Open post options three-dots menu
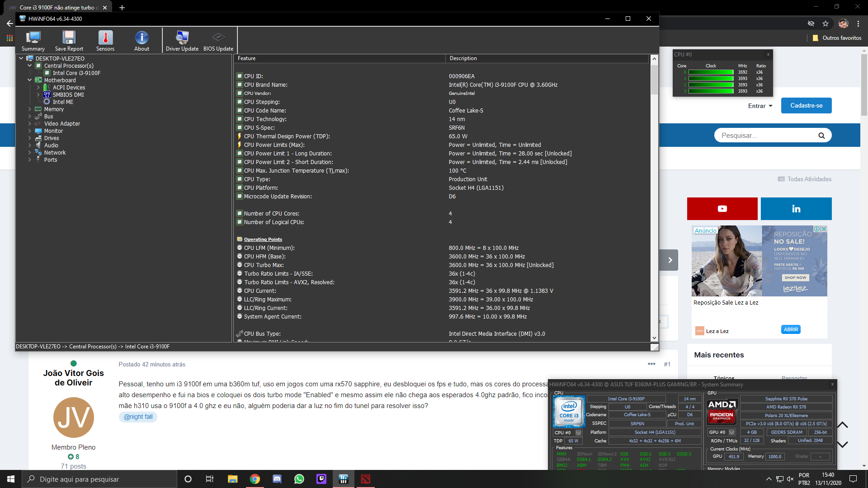Screen dimensions: 868x488 [x=651, y=364]
